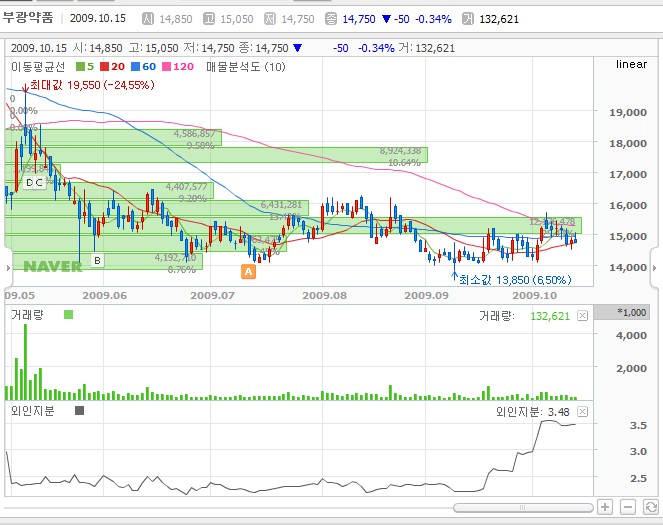Click the green 거래량 legend swatch
663x525 pixels.
(x=68, y=314)
